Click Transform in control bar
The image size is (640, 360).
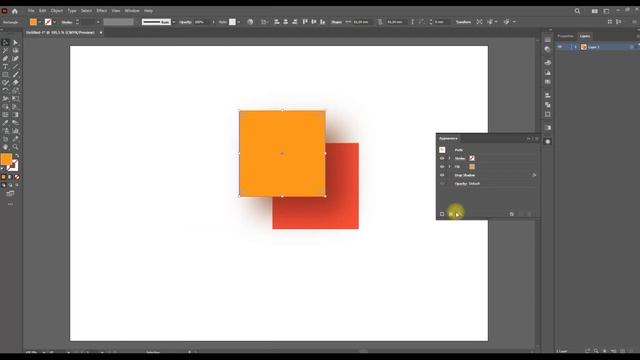click(463, 22)
